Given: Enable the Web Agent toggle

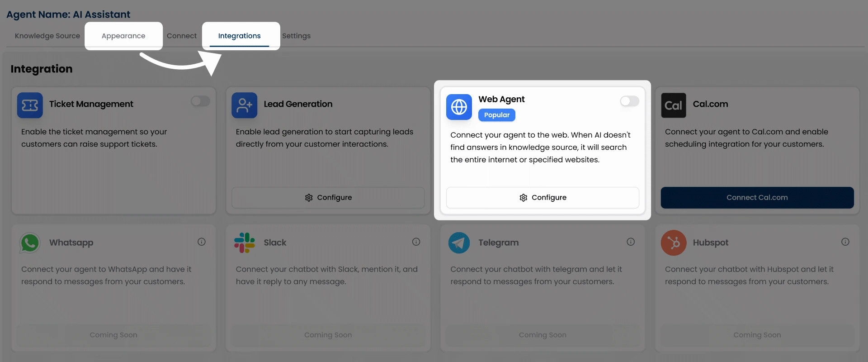Looking at the screenshot, I should [x=629, y=101].
